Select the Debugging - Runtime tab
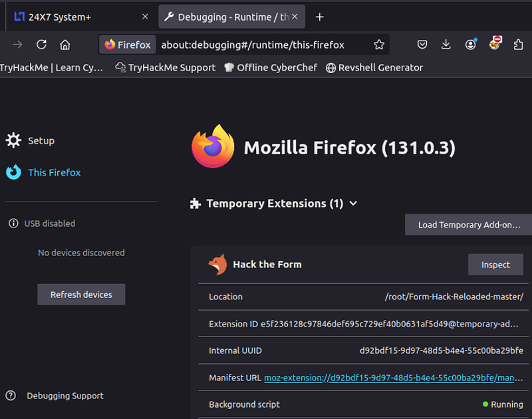The image size is (532, 419). [x=231, y=17]
